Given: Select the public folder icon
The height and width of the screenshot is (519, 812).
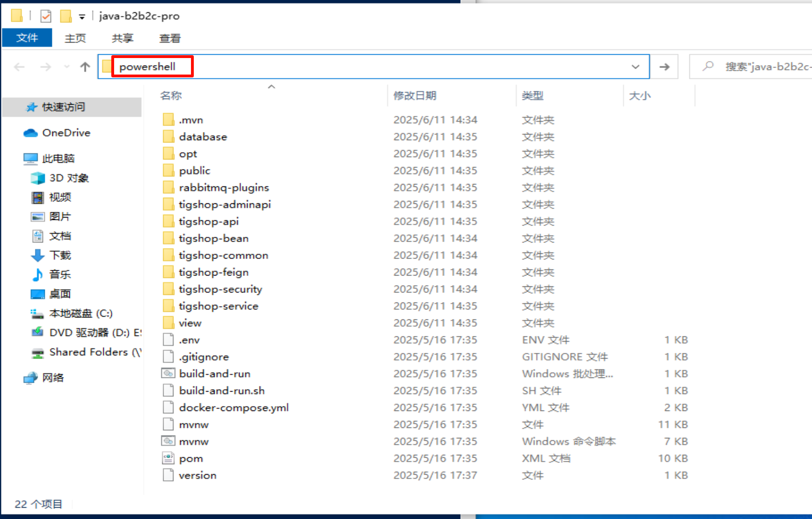Looking at the screenshot, I should tap(168, 171).
